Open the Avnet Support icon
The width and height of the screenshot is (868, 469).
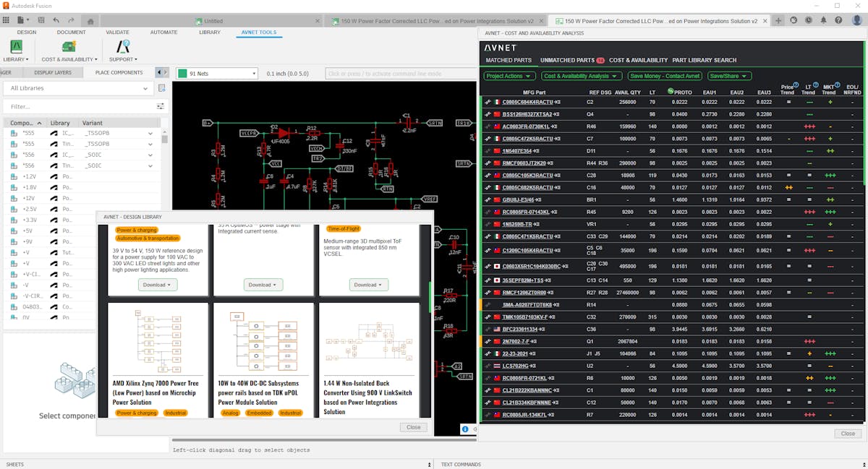[123, 47]
